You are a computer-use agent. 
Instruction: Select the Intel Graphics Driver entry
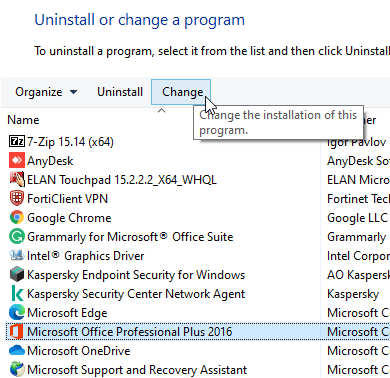pyautogui.click(x=86, y=256)
